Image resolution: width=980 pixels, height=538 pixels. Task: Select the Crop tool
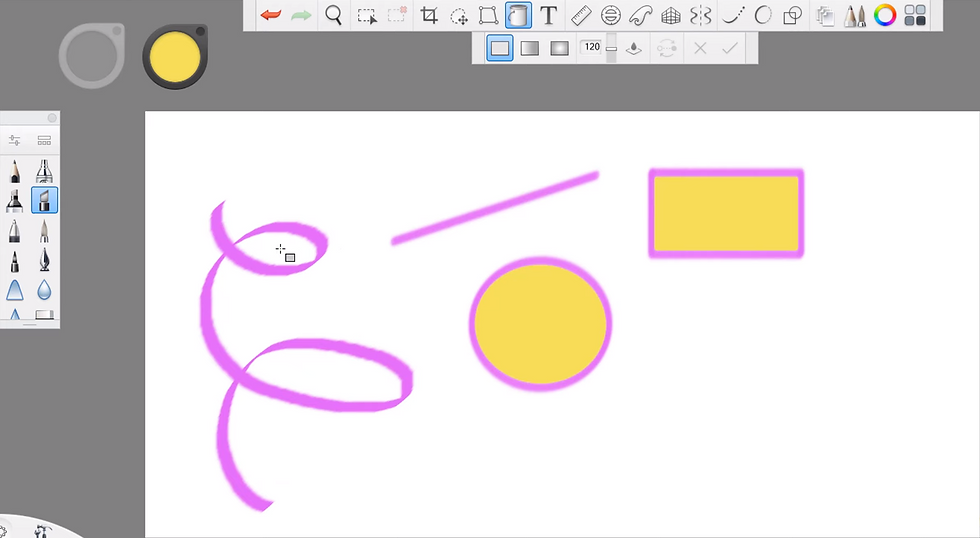coord(429,15)
